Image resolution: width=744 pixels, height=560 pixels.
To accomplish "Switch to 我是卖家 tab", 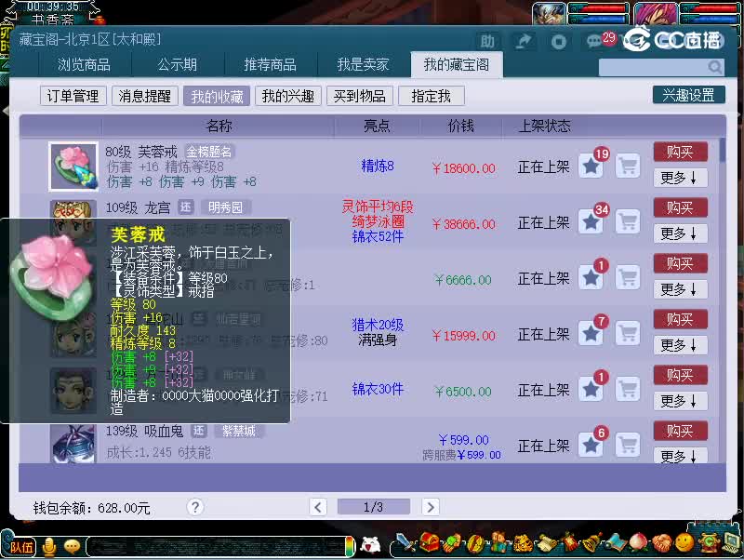I will [363, 64].
